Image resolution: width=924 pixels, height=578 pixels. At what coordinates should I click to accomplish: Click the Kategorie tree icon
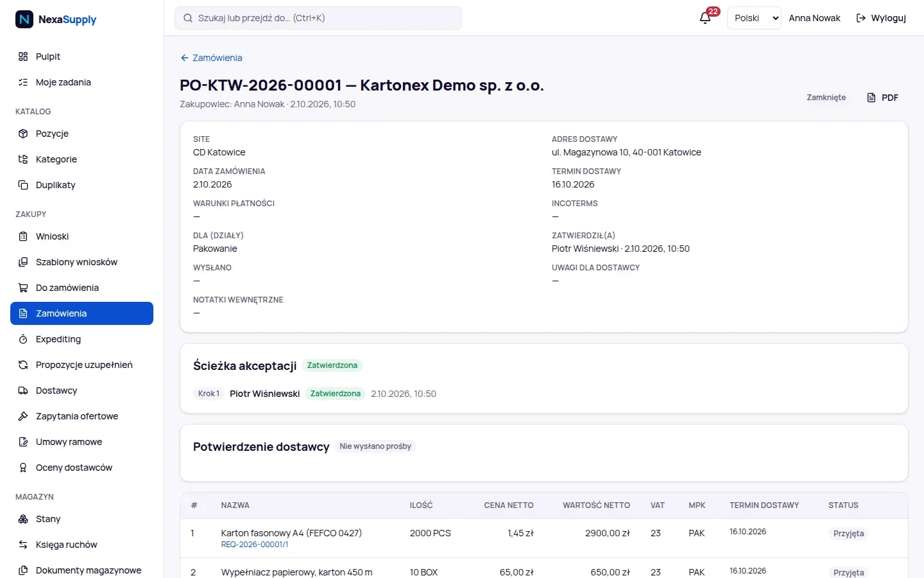pos(23,159)
